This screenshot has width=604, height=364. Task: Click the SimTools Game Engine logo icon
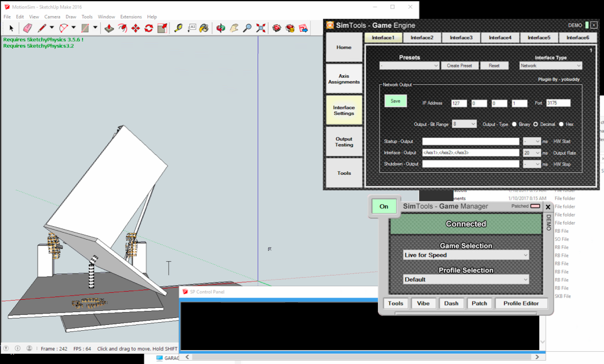coord(330,25)
